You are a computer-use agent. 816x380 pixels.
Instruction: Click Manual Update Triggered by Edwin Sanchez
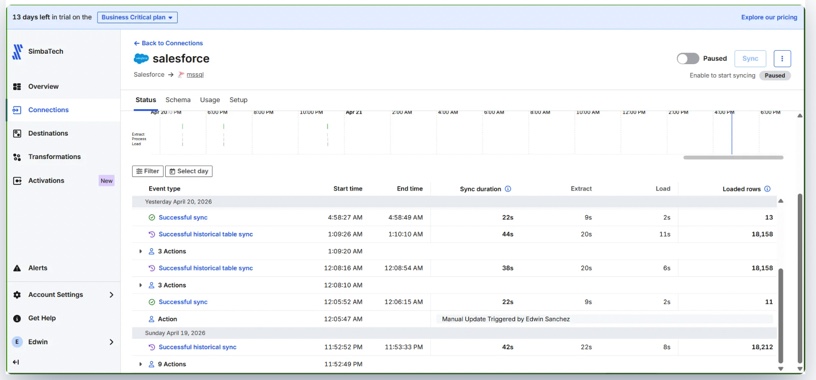click(505, 319)
